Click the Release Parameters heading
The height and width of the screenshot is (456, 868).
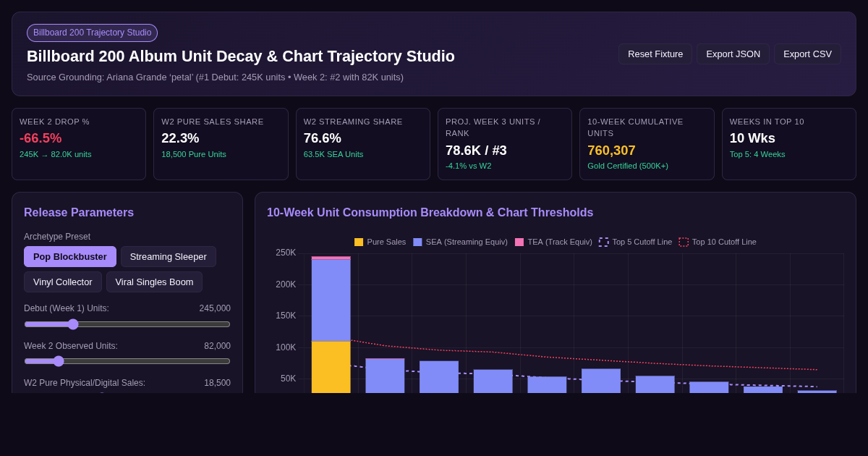[79, 213]
